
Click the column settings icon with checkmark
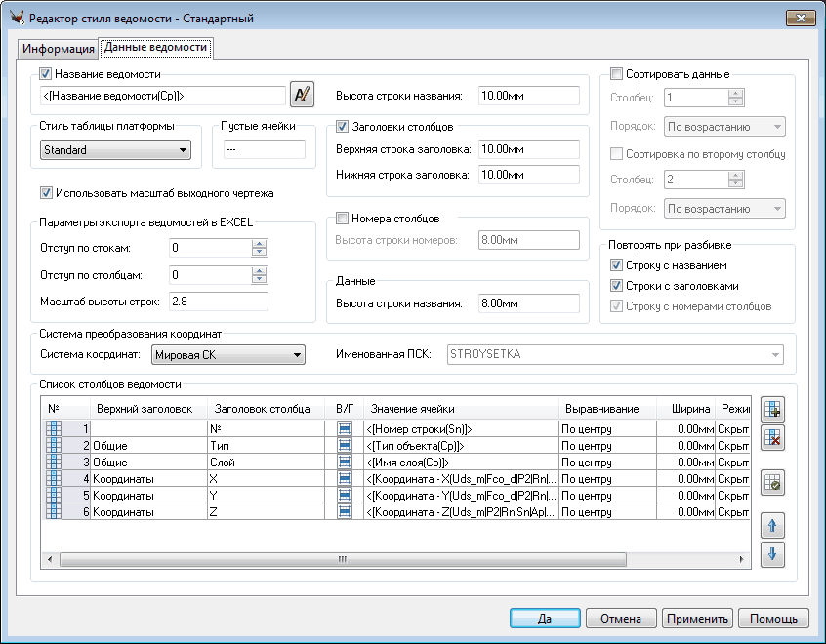click(x=773, y=481)
